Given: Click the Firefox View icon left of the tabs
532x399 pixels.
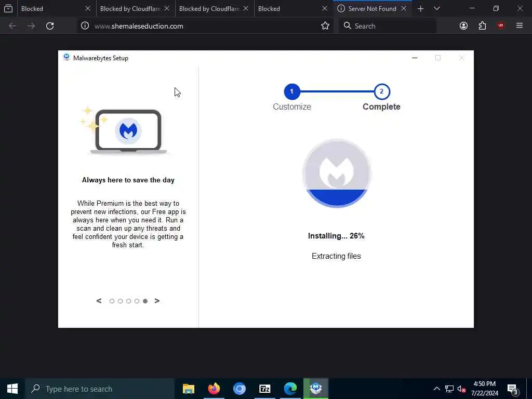Looking at the screenshot, I should [8, 8].
